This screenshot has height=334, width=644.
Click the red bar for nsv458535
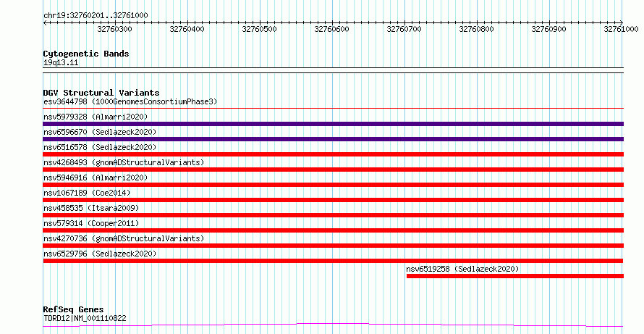(333, 215)
